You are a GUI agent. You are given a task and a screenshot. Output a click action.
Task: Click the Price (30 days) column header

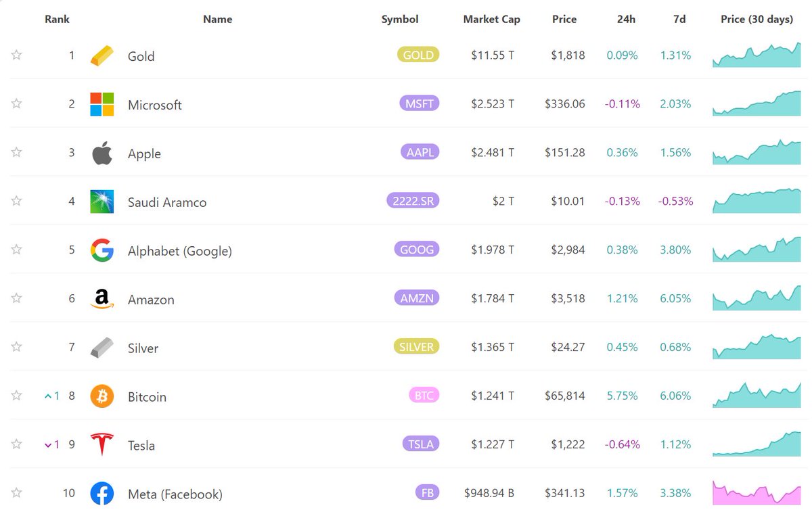757,19
